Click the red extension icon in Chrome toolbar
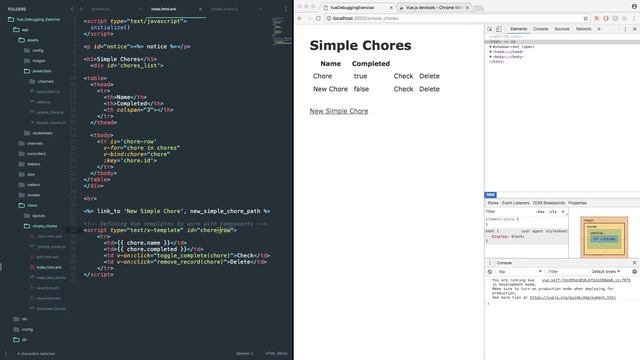 [x=606, y=18]
